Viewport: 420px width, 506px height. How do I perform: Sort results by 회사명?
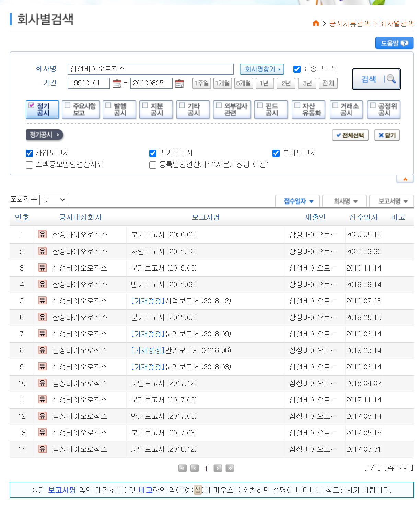coord(345,201)
